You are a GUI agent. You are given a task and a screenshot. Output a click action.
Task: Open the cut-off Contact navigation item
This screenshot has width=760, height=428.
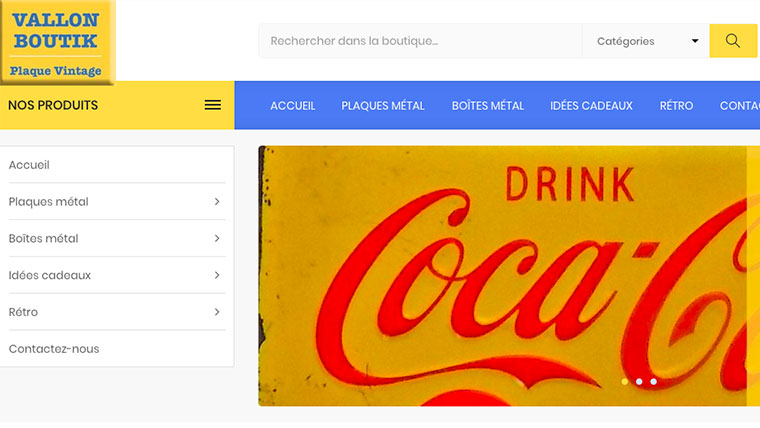click(x=740, y=106)
